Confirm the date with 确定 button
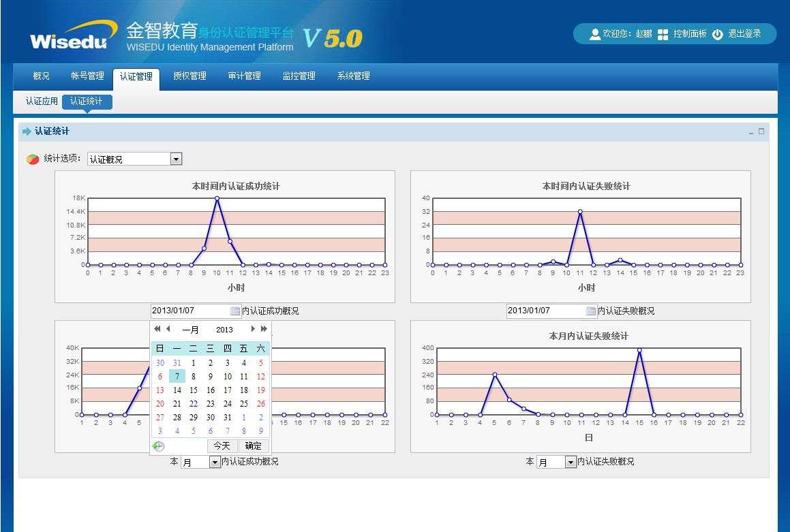The image size is (790, 532). coord(253,446)
